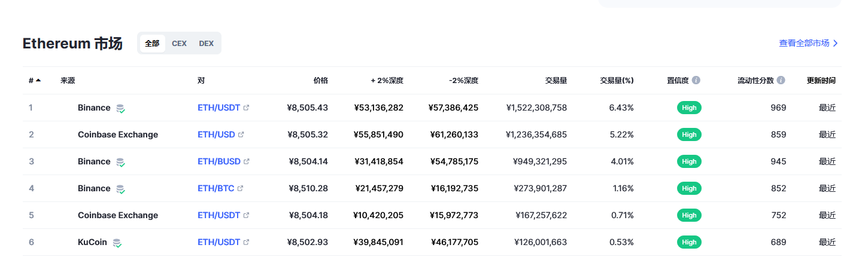This screenshot has width=868, height=257.
Task: Sort the table by the # column arrow
Action: (x=38, y=80)
